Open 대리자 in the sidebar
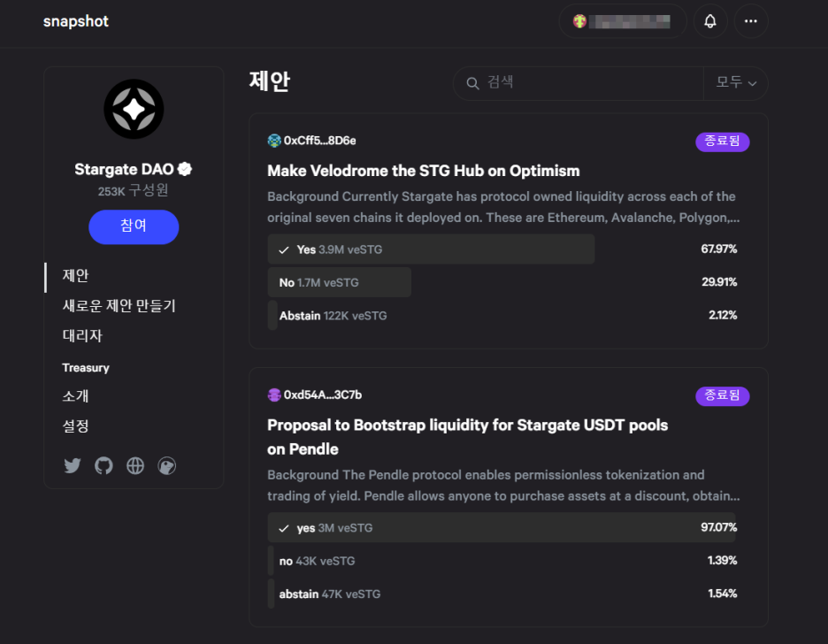This screenshot has height=644, width=828. (82, 336)
